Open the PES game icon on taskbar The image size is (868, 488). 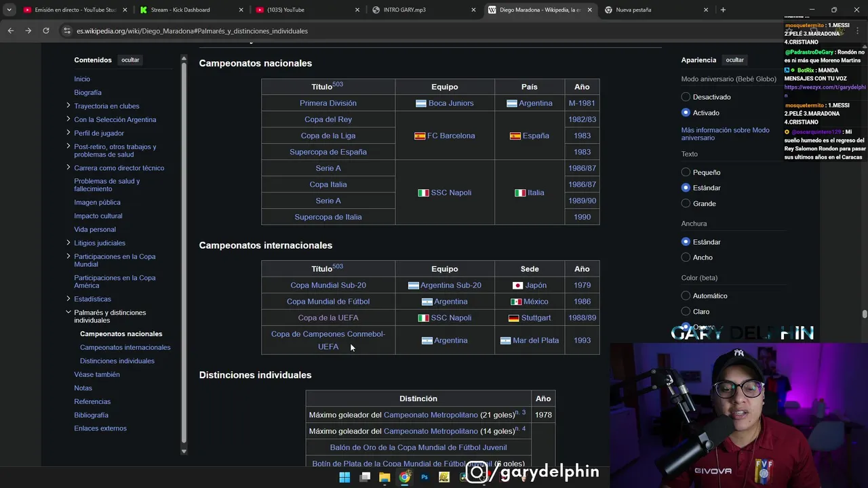coord(444,477)
